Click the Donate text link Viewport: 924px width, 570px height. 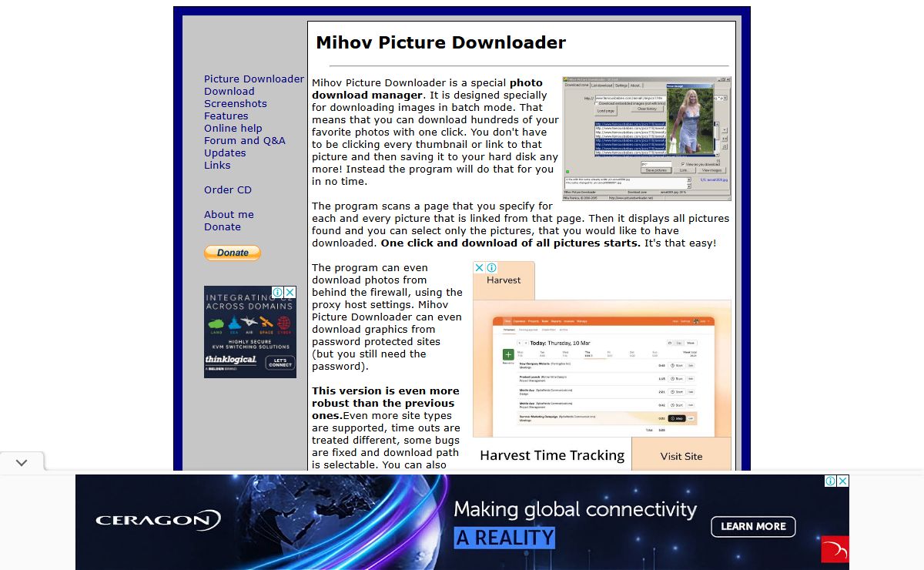(223, 227)
